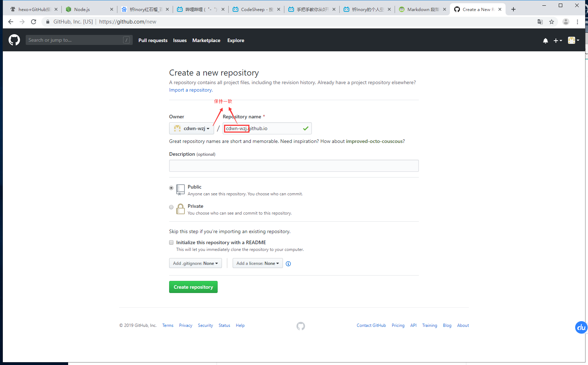Open the plus new-item menu in header

[x=558, y=40]
